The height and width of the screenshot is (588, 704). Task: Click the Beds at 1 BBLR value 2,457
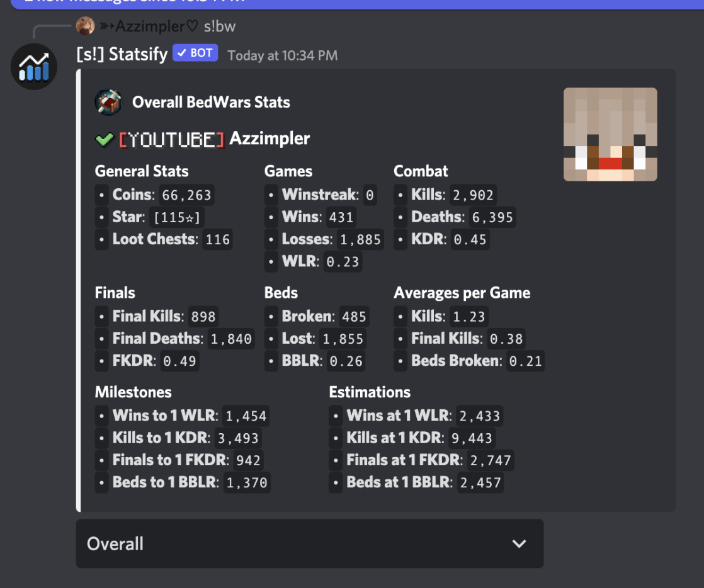[480, 482]
